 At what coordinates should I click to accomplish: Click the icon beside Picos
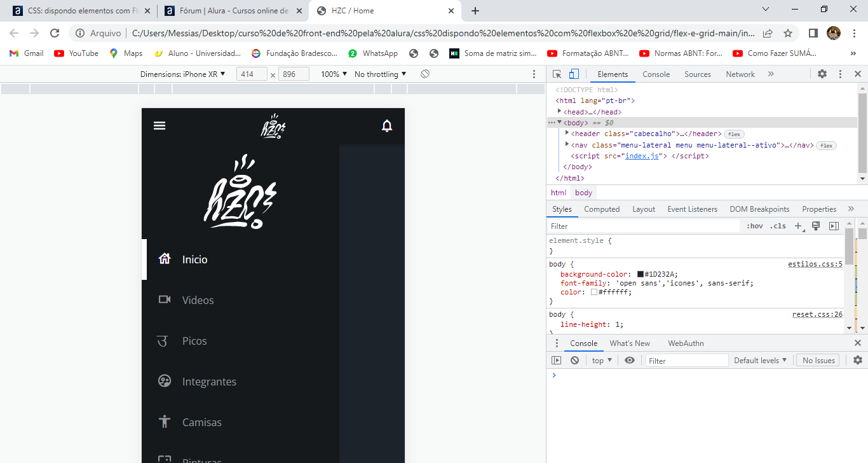pos(163,340)
